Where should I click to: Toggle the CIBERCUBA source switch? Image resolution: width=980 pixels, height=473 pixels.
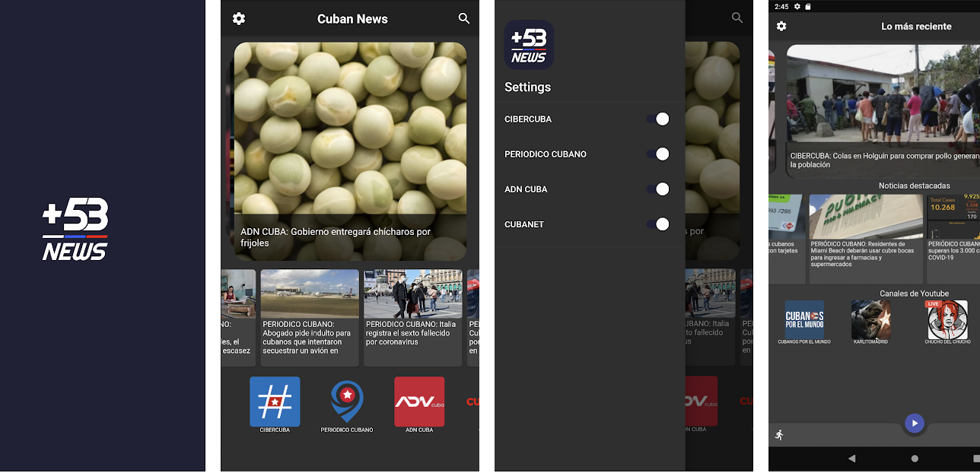658,119
